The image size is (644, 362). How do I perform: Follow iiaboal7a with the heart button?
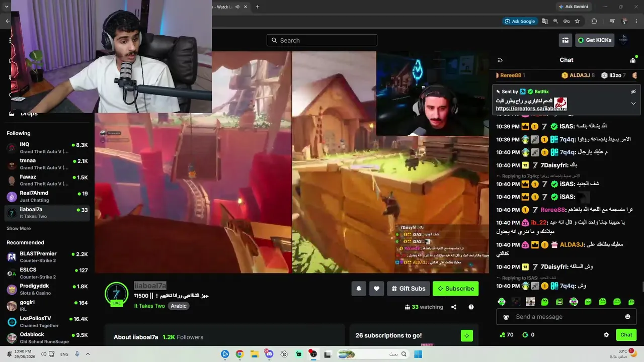(376, 289)
